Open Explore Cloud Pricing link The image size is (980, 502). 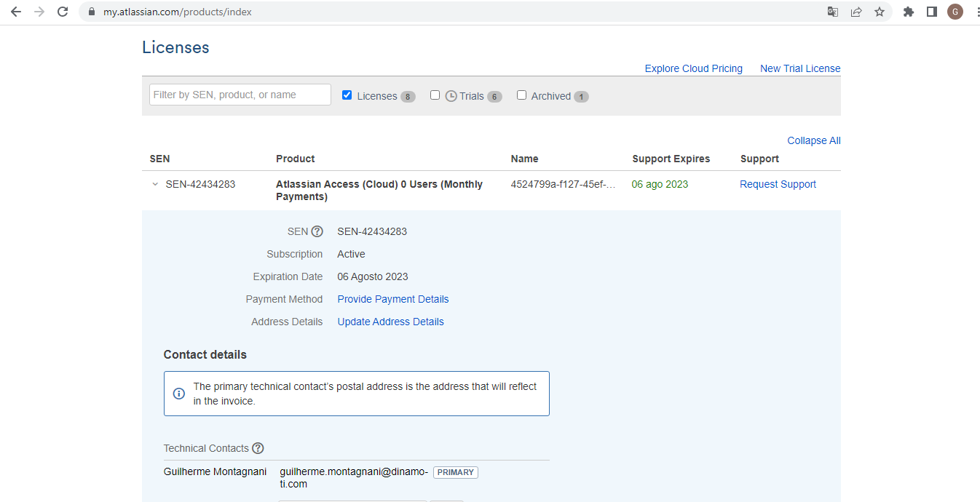click(x=694, y=68)
